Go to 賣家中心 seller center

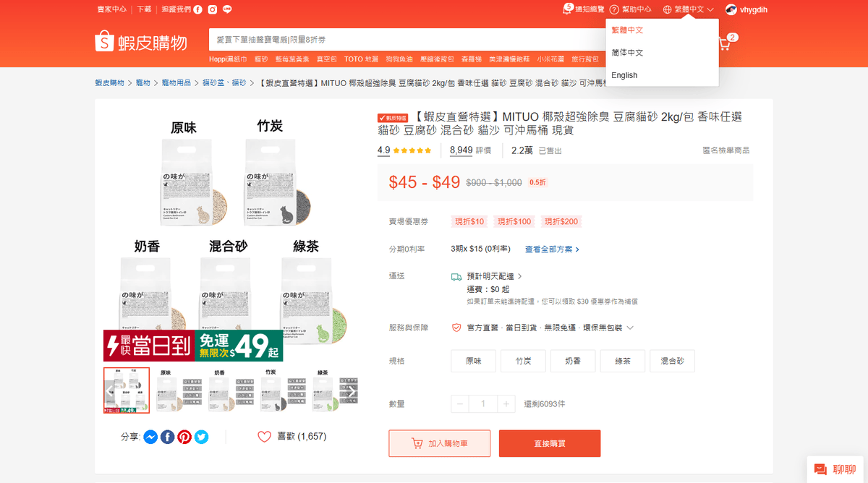coord(111,9)
